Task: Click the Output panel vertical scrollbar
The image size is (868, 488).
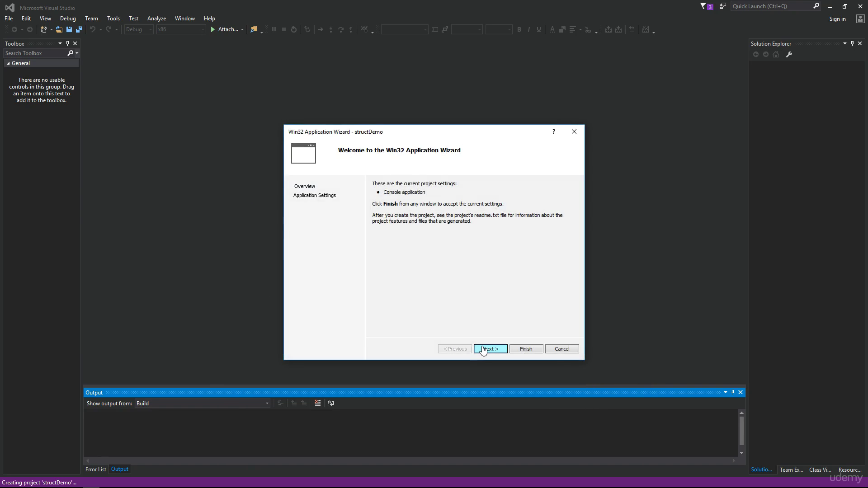Action: (x=741, y=433)
